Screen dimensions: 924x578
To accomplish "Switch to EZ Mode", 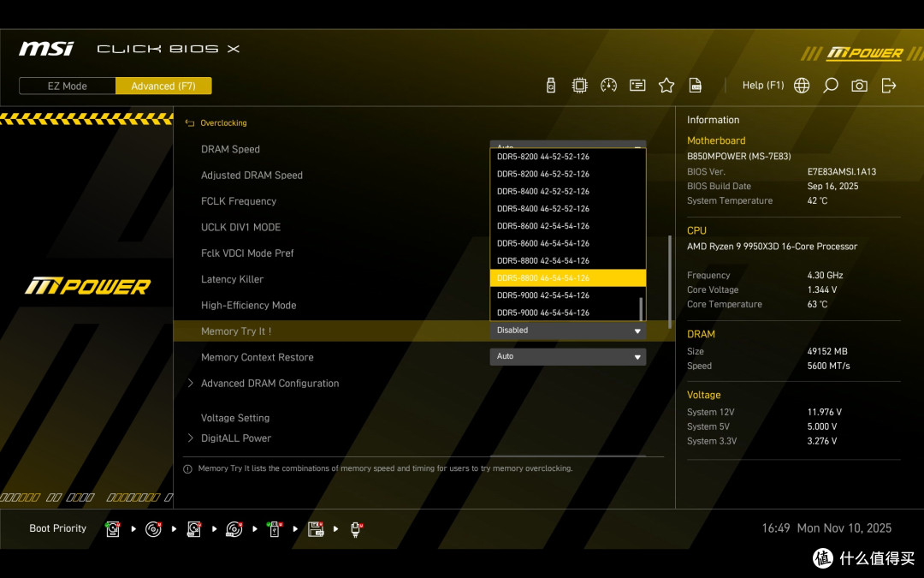I will pyautogui.click(x=68, y=86).
